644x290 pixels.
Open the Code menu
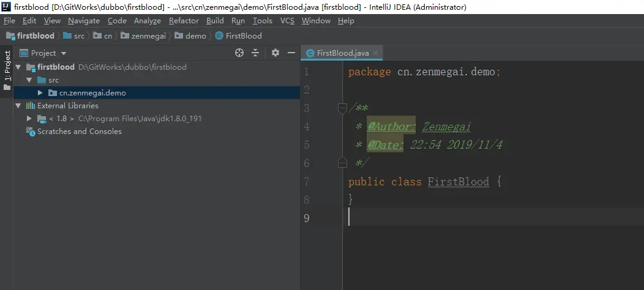coord(117,21)
